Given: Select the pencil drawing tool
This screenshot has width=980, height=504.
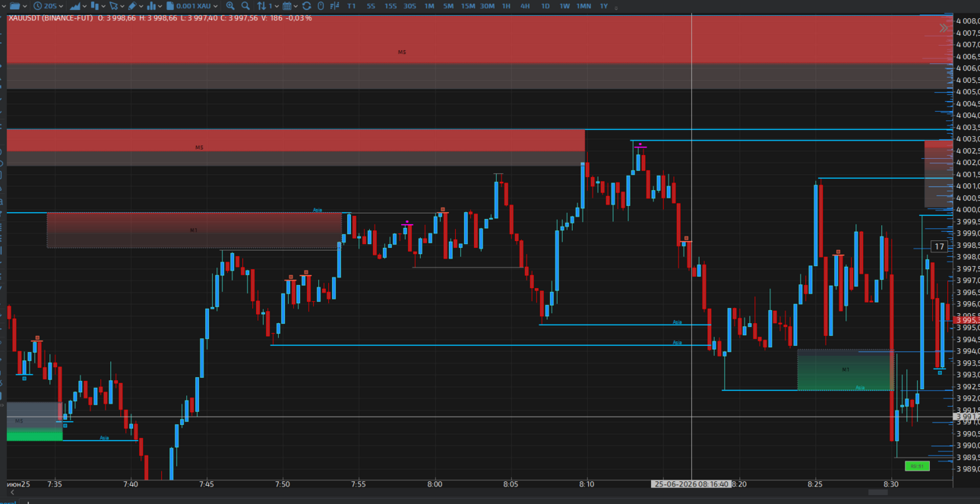Looking at the screenshot, I should coord(132,5).
